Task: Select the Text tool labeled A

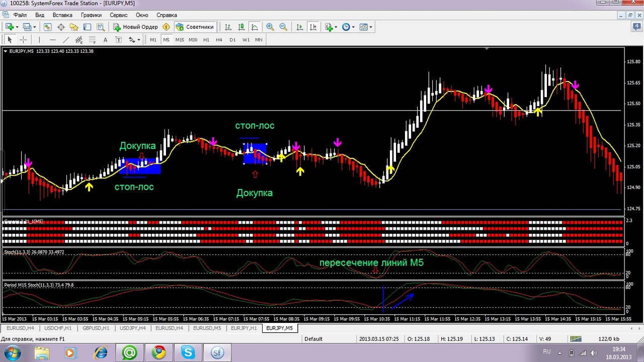Action: coord(105,40)
